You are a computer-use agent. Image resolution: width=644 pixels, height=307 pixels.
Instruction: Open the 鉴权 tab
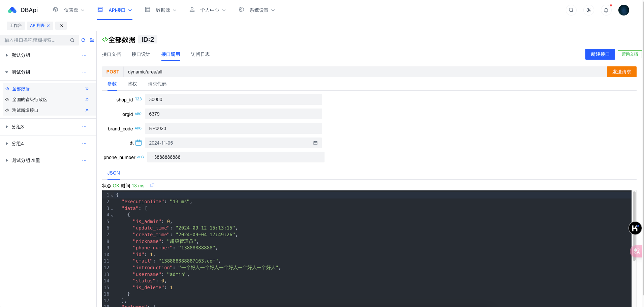tap(132, 84)
